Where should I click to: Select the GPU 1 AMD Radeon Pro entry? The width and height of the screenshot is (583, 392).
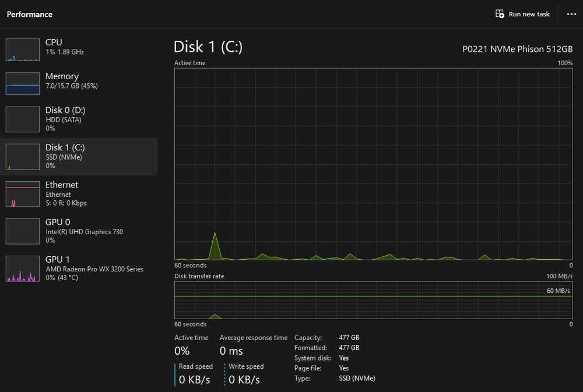tap(79, 269)
